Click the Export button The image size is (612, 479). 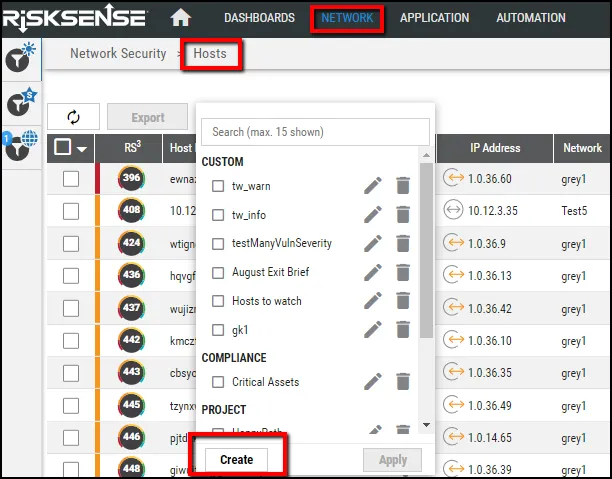point(148,117)
